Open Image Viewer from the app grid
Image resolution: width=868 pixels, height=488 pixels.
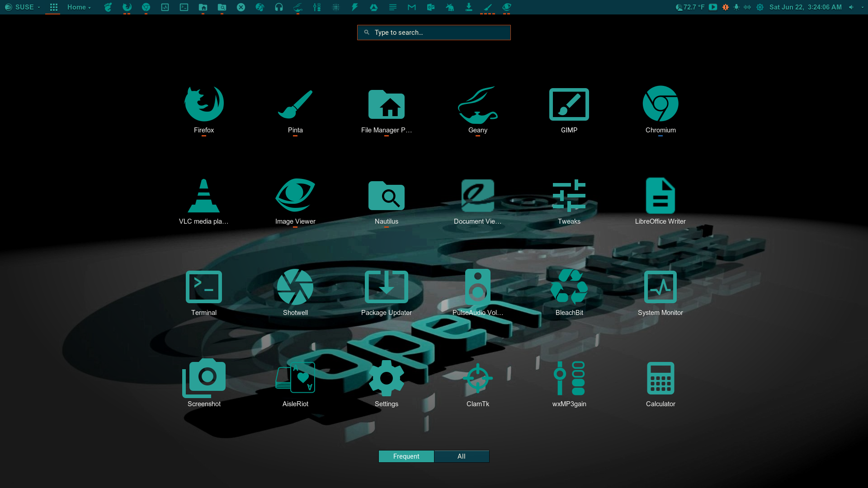click(x=295, y=201)
